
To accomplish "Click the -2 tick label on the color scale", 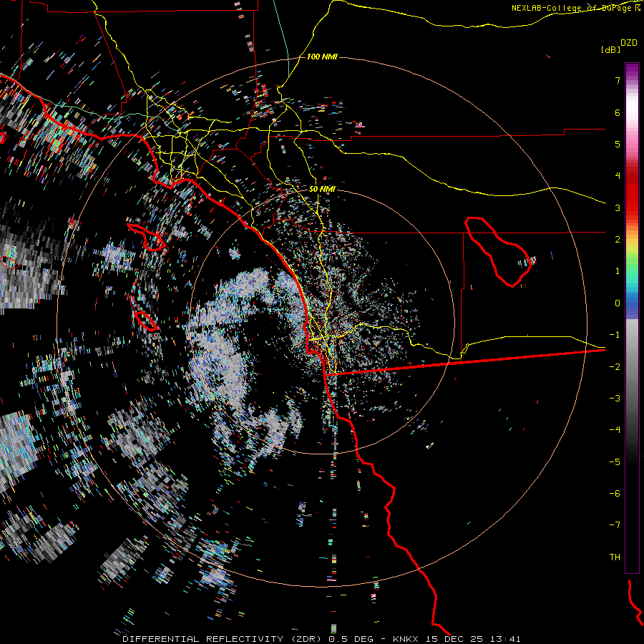I will [x=615, y=367].
